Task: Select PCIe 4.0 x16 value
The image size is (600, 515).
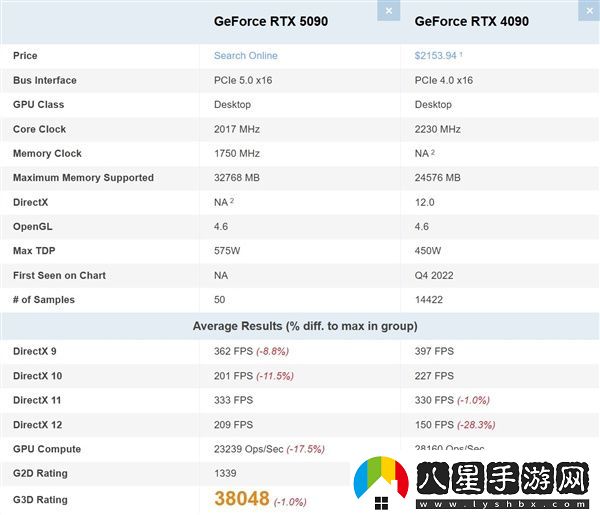Action: point(444,80)
